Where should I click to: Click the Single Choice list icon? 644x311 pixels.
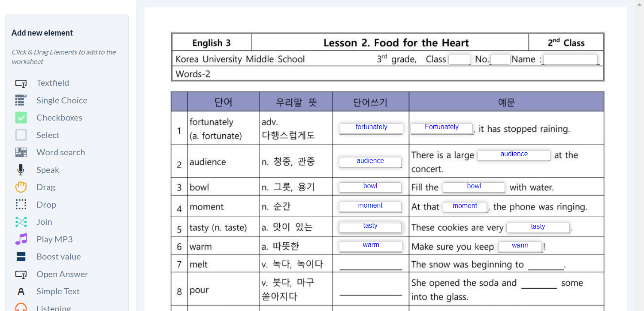coord(21,100)
